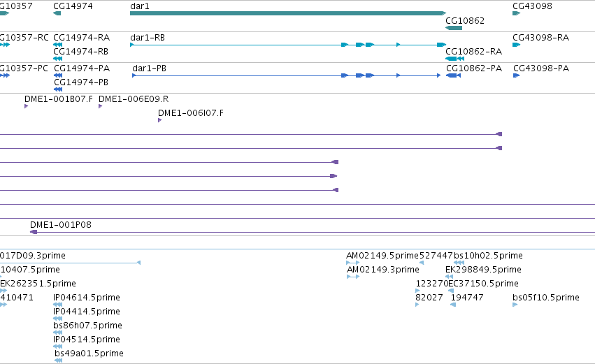Select arrowhead at DME1-001P08 clone start
Image resolution: width=595 pixels, height=364 pixels.
(34, 232)
